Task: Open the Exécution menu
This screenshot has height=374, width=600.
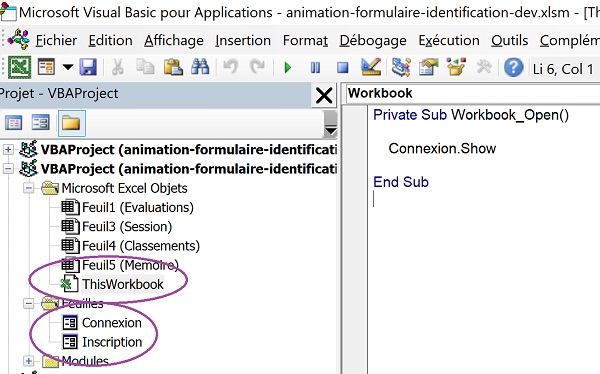Action: coord(449,40)
